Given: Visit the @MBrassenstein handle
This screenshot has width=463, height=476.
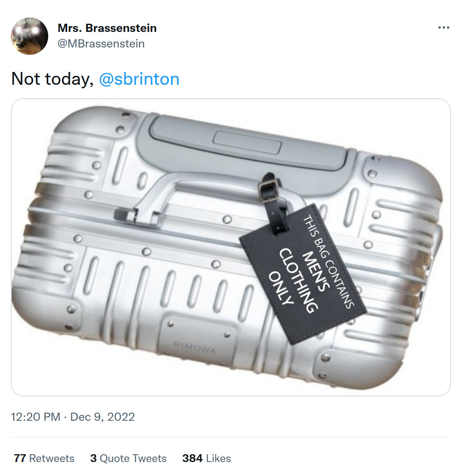Looking at the screenshot, I should (x=101, y=44).
